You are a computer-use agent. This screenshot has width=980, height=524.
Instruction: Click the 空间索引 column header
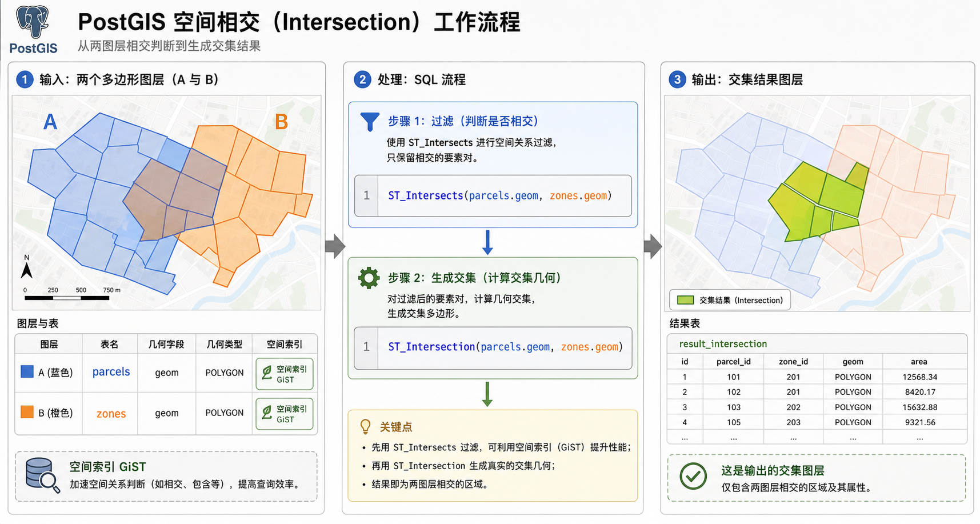coord(285,345)
